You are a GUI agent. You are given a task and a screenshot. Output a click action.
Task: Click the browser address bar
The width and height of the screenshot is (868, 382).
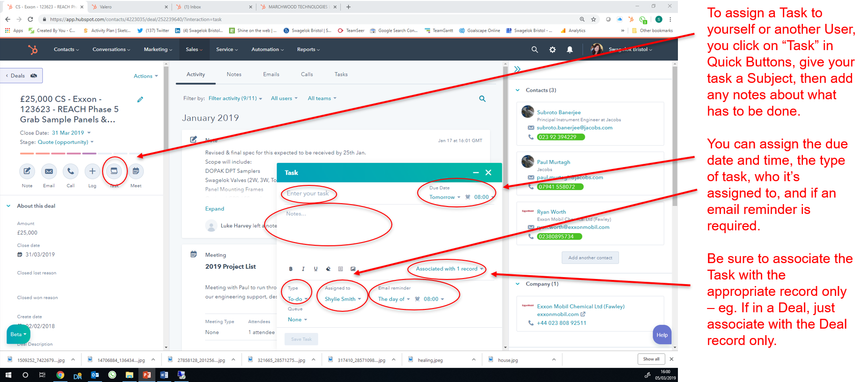pos(309,19)
